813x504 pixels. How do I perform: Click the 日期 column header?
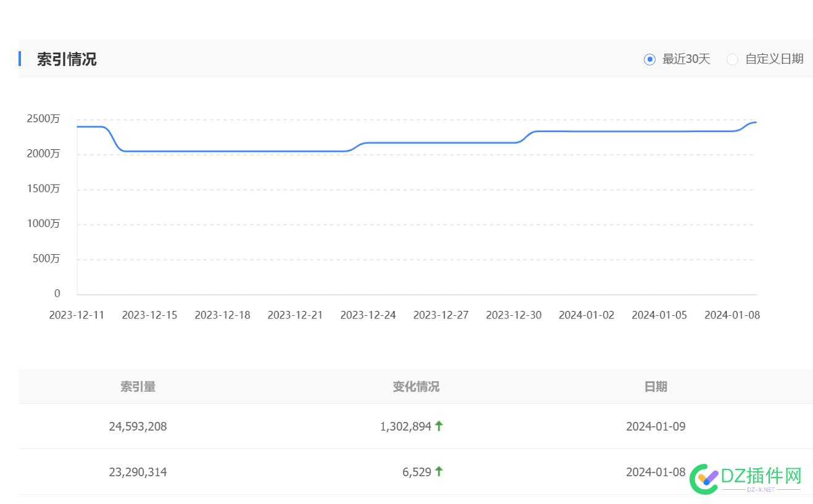(x=656, y=387)
